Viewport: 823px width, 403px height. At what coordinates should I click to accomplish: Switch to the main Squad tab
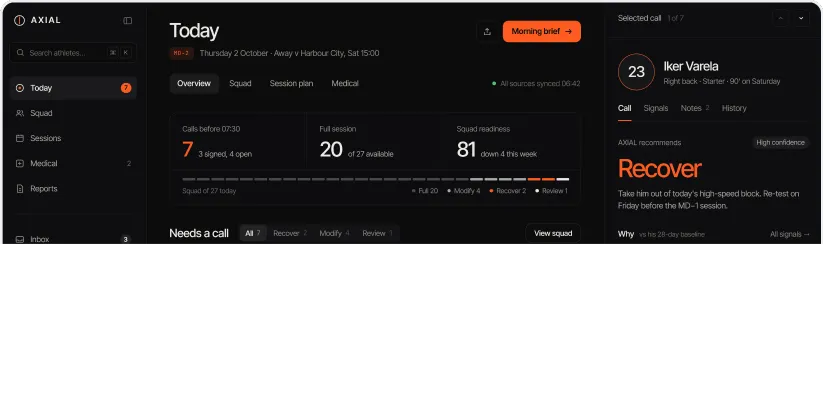click(x=240, y=83)
